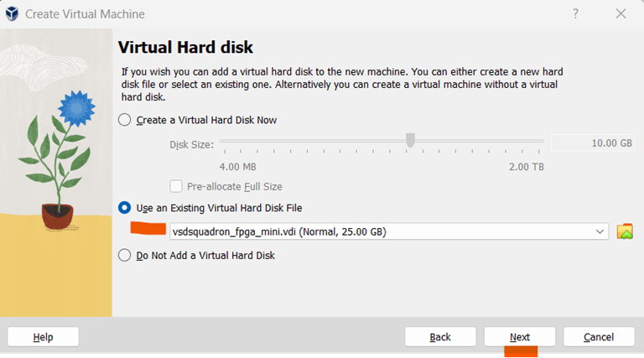Screen dimensions: 644x358
Task: Toggle Pre-allocate Full Size checkbox
Action: click(x=176, y=186)
